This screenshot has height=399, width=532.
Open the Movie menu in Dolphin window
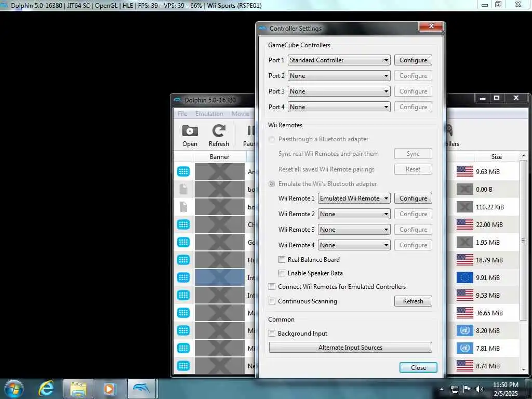tap(240, 114)
